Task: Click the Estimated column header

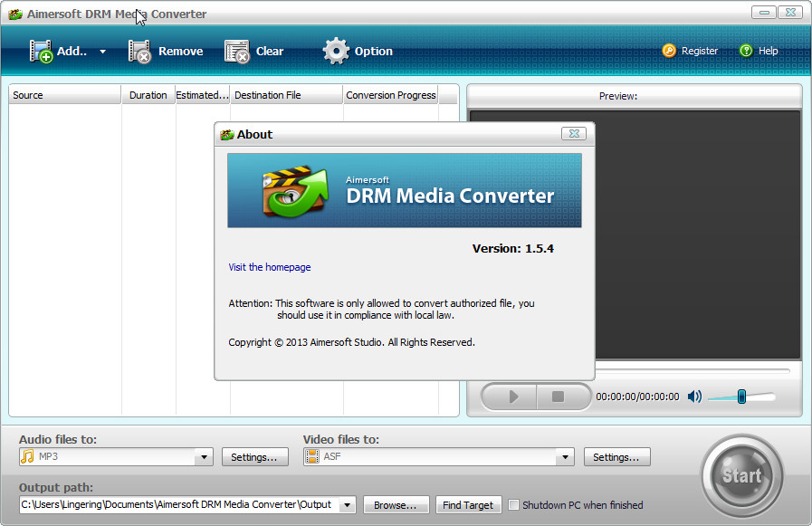Action: point(203,95)
